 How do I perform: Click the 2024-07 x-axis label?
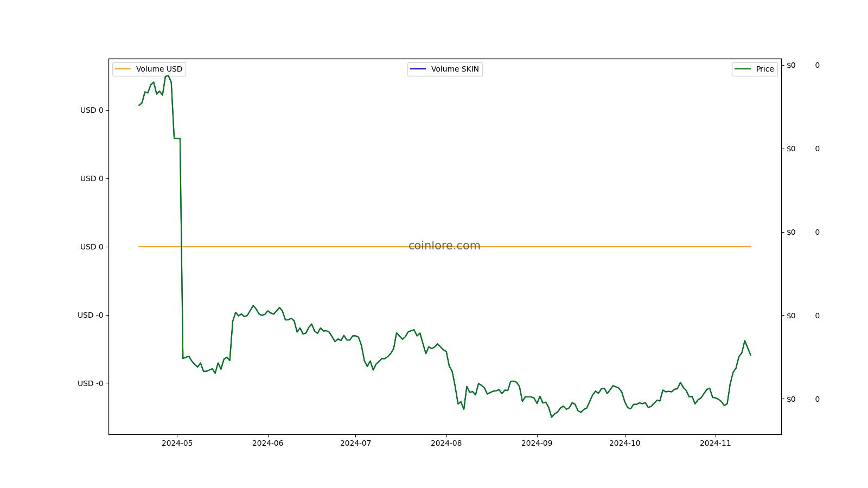pyautogui.click(x=355, y=443)
